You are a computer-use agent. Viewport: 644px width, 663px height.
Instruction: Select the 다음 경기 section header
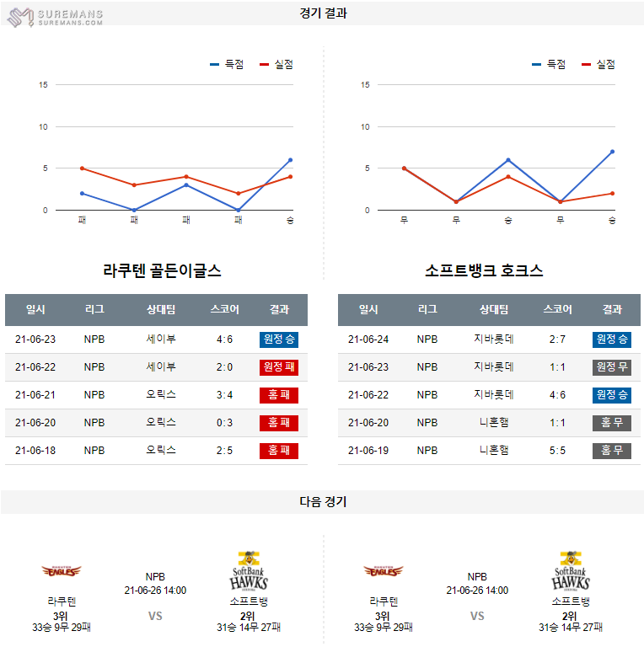[x=323, y=502]
